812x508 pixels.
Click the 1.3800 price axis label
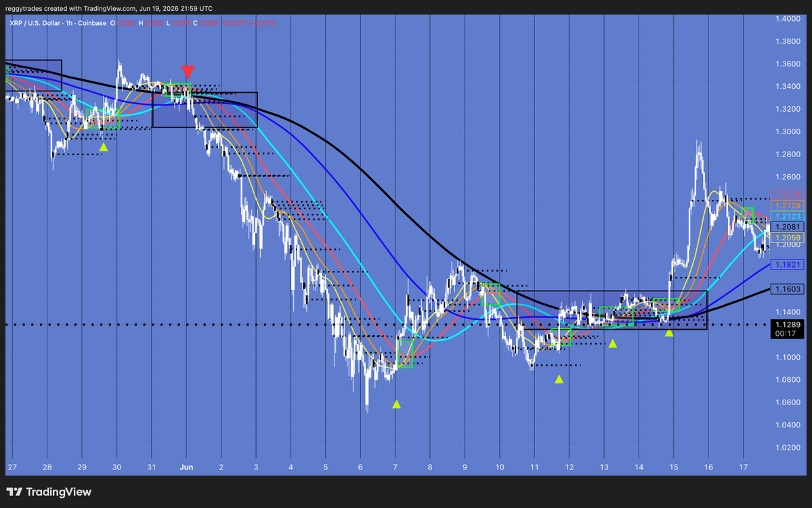(x=788, y=41)
